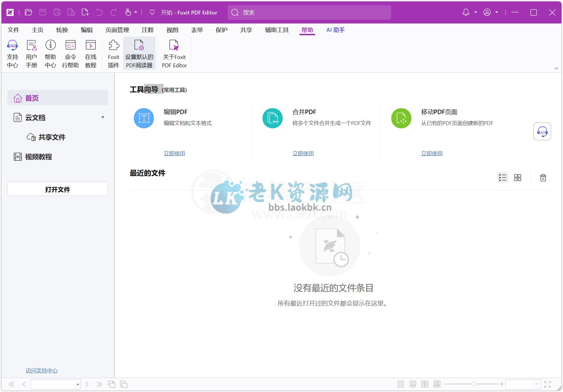This screenshot has width=563, height=392.
Task: Select Home (首页) in the sidebar
Action: 58,98
